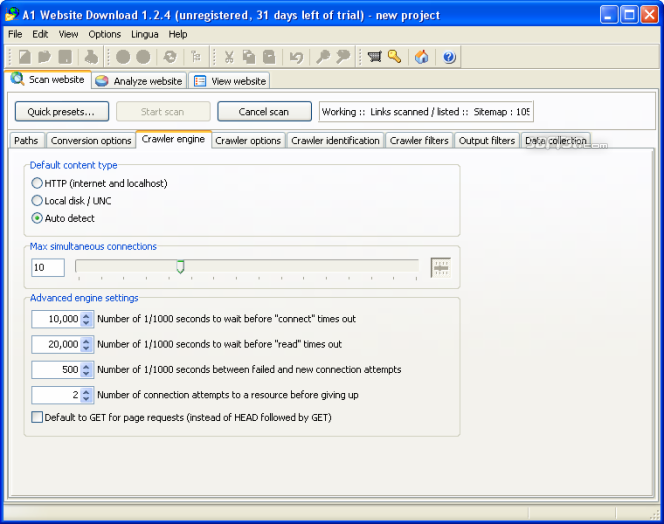The height and width of the screenshot is (524, 664).
Task: Click the yellow key registration icon
Action: (394, 57)
